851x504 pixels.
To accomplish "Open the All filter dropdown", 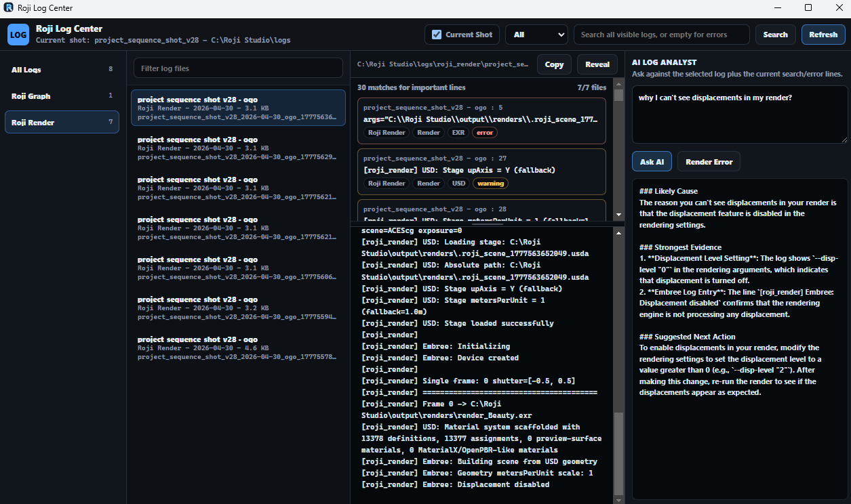I will (x=536, y=35).
